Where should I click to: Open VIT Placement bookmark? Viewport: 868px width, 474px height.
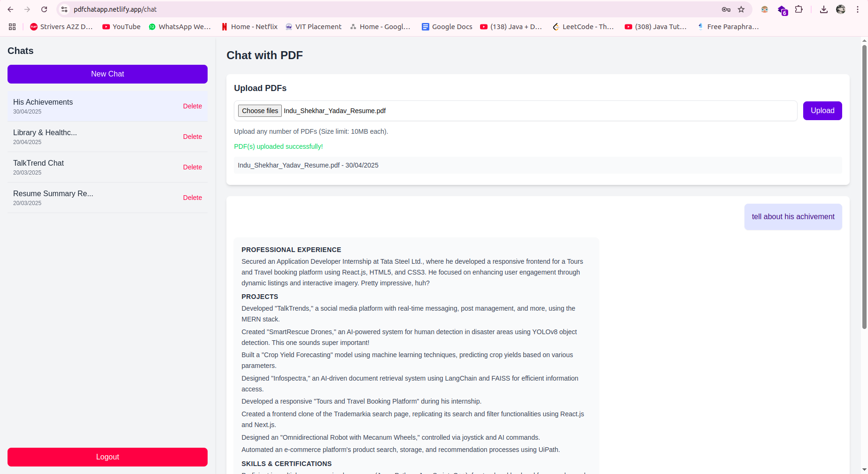coord(313,27)
